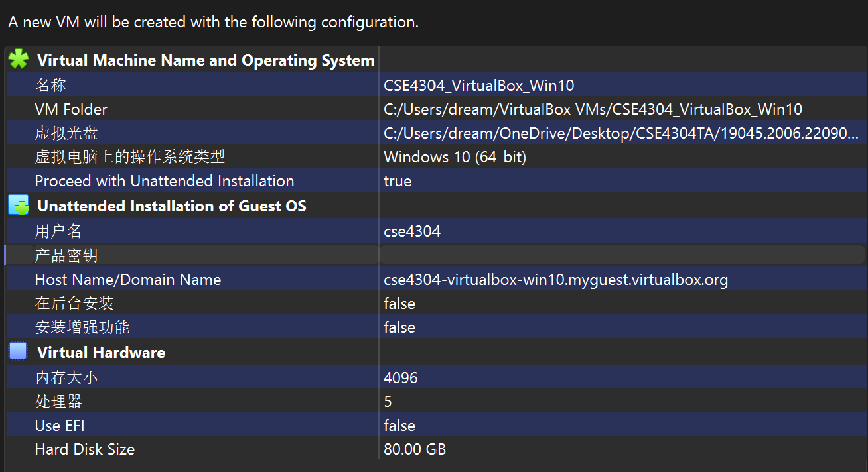Select the Virtual Hardware section header
This screenshot has height=472, width=868.
pos(101,352)
